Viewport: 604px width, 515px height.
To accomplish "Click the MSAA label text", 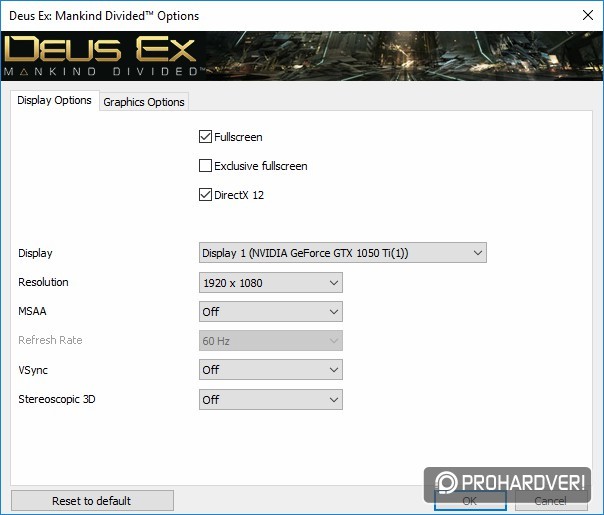I will coord(32,311).
